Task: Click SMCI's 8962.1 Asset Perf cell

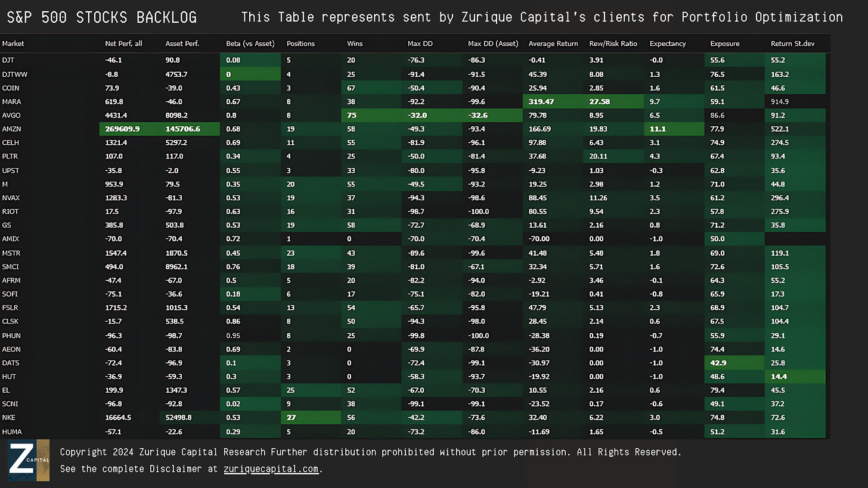Action: (x=190, y=267)
